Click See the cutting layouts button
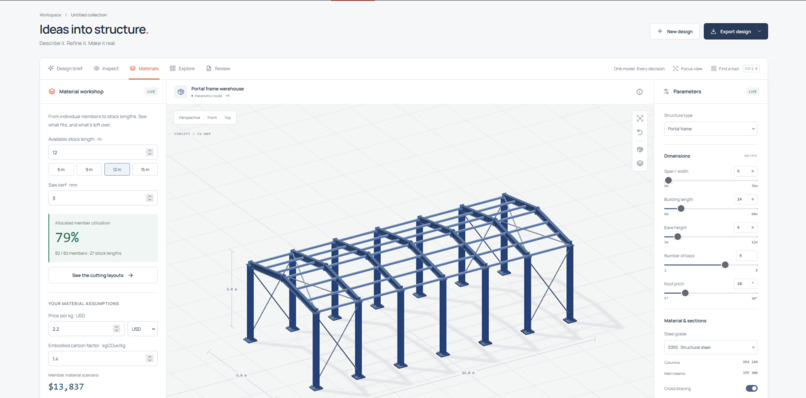The width and height of the screenshot is (806, 398). click(103, 275)
